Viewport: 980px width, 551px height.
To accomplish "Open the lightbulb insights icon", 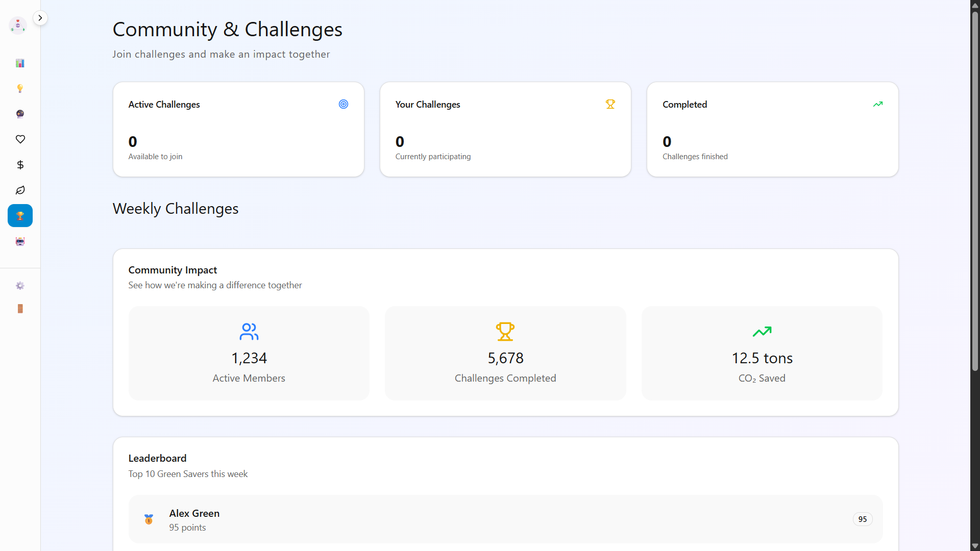I will tap(20, 89).
